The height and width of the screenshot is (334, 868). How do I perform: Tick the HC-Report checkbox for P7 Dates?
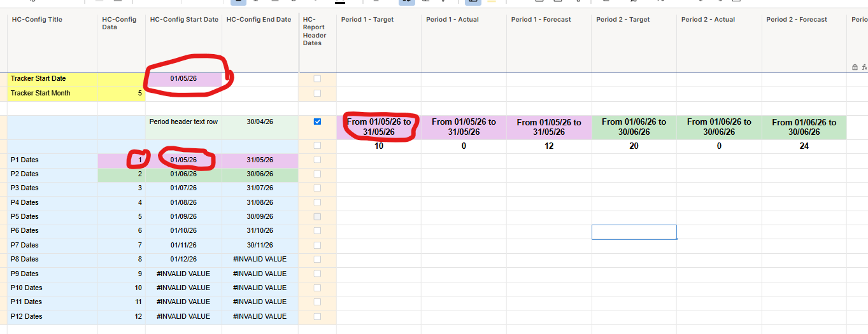(x=317, y=245)
